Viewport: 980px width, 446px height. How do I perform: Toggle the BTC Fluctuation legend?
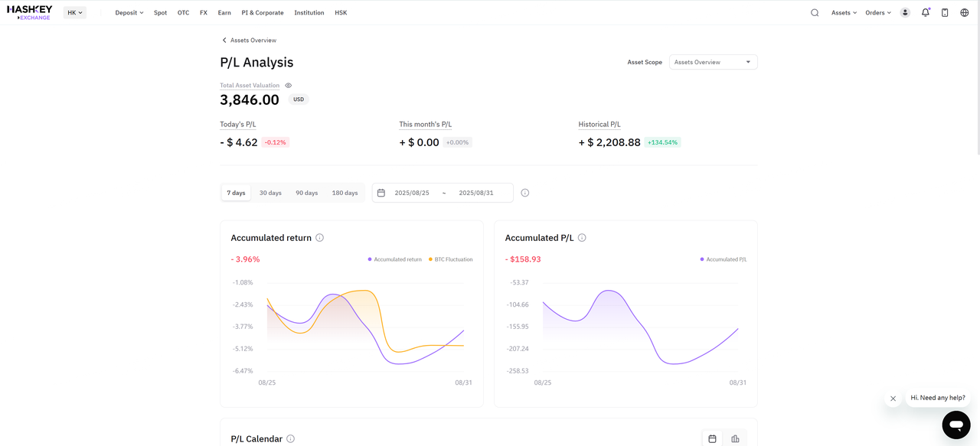450,259
